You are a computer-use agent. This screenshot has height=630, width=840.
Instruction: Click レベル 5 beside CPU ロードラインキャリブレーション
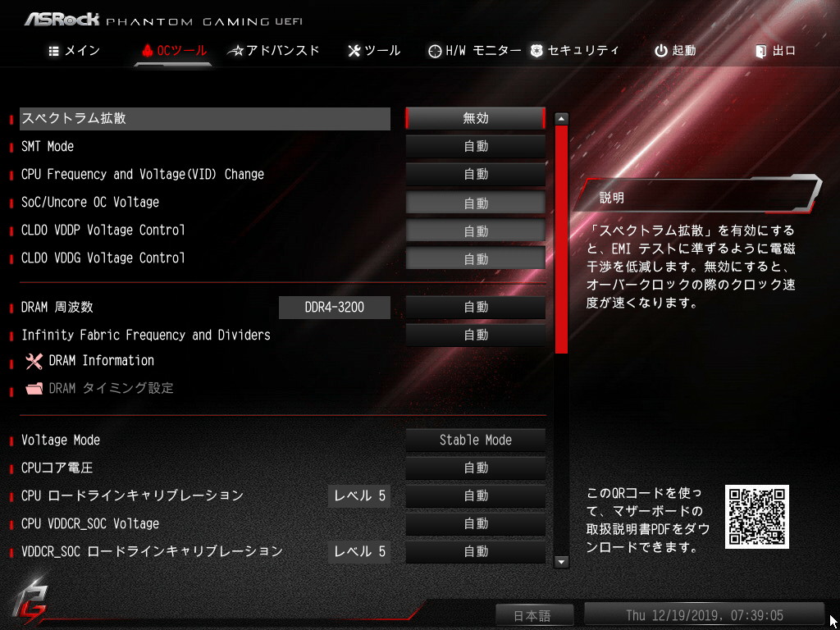pos(359,496)
